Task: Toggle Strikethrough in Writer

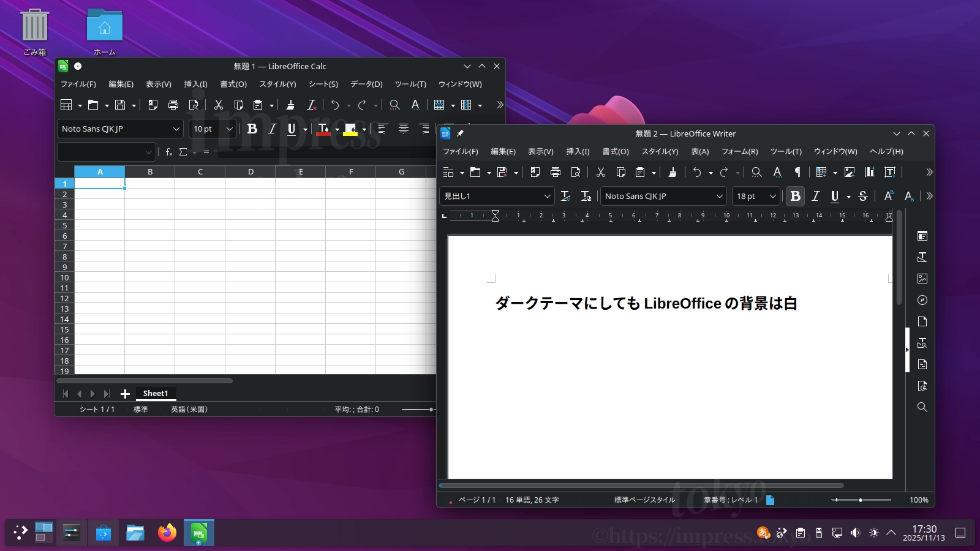Action: pyautogui.click(x=863, y=196)
